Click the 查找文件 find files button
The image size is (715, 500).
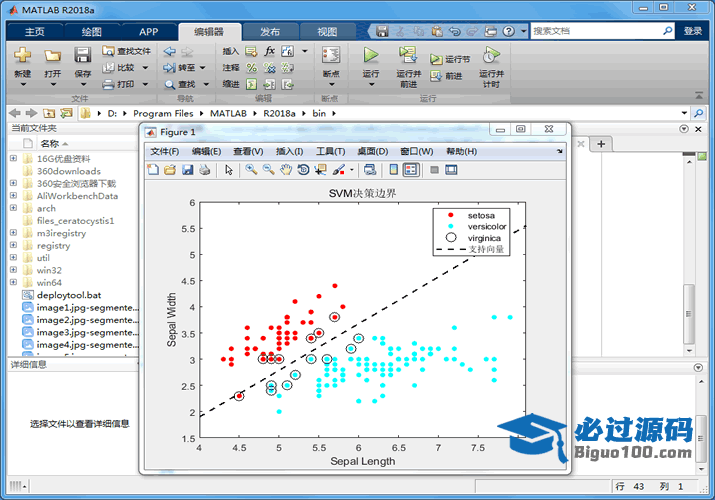click(x=126, y=51)
